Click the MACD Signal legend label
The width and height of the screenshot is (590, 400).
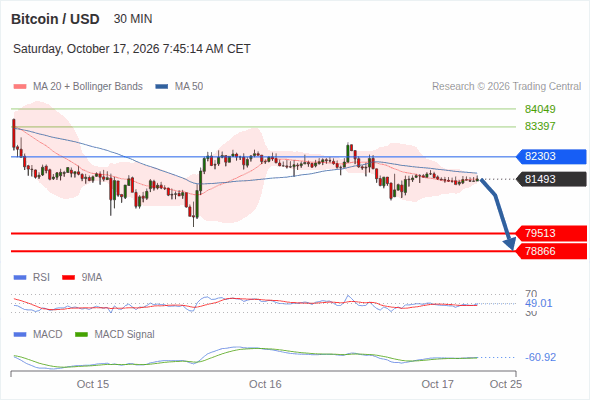[125, 335]
